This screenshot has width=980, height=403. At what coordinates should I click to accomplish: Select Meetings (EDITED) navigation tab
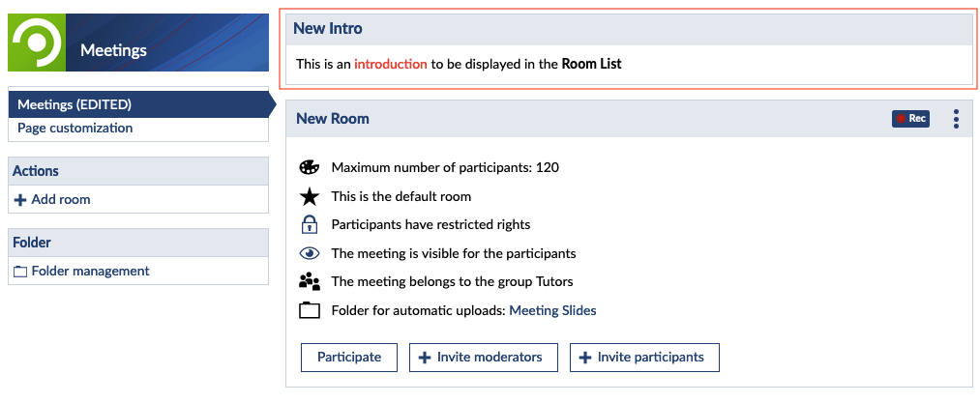(74, 104)
